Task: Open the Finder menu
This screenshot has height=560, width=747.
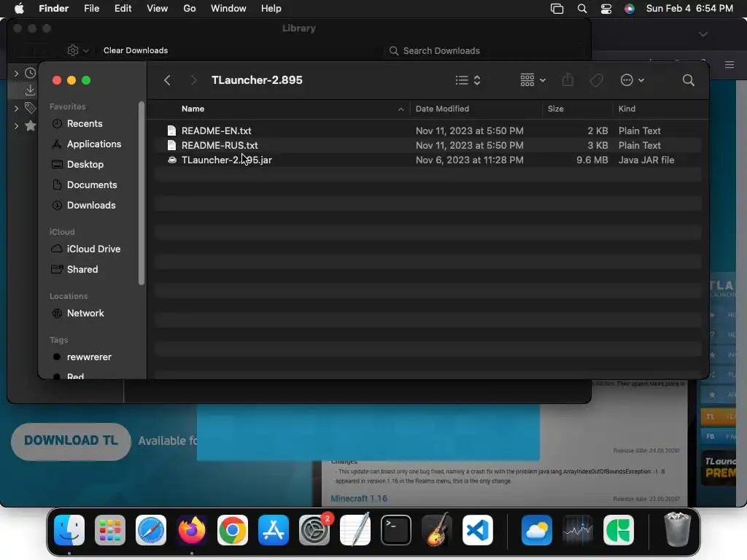Action: pos(53,9)
